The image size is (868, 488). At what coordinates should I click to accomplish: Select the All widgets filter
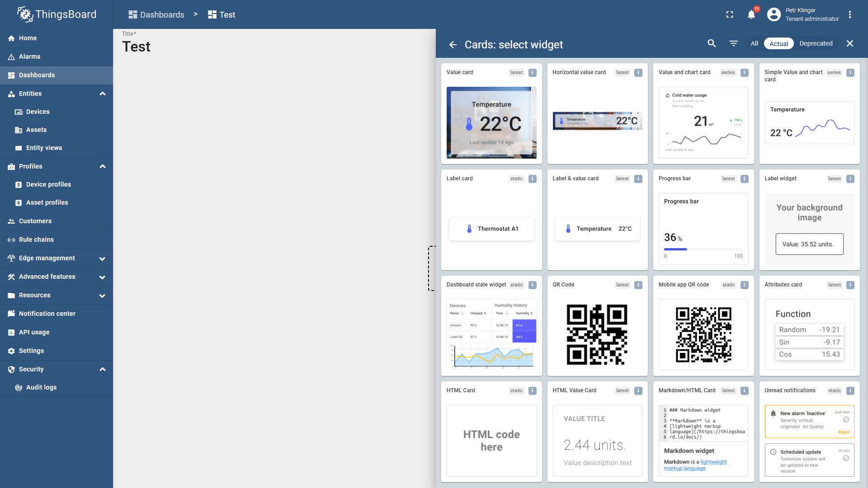(754, 43)
